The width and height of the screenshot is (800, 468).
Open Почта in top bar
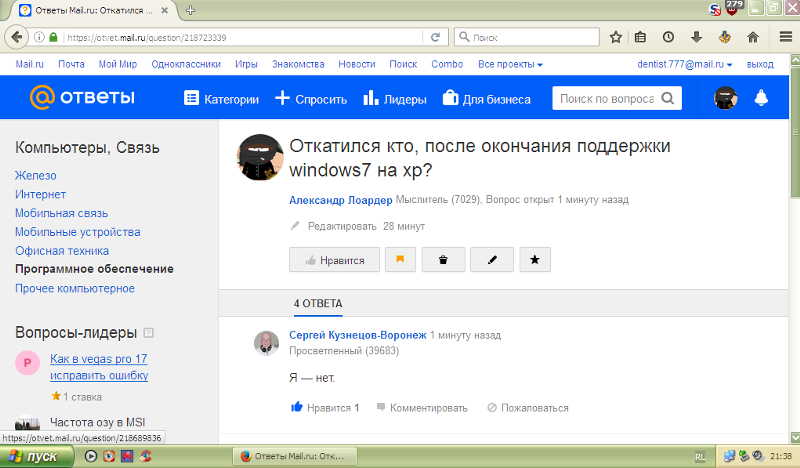coord(71,64)
